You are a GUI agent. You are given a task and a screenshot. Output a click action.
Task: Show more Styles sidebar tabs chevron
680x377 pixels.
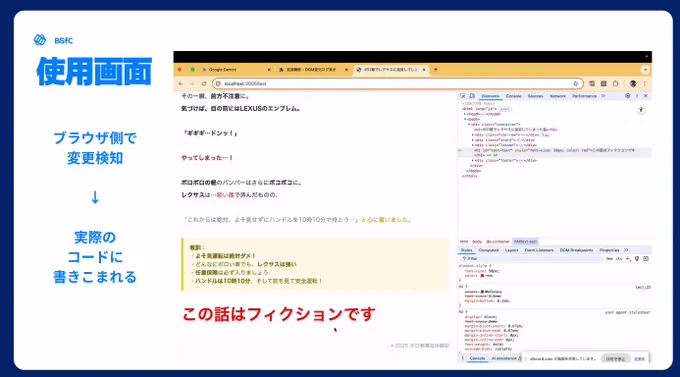point(626,250)
